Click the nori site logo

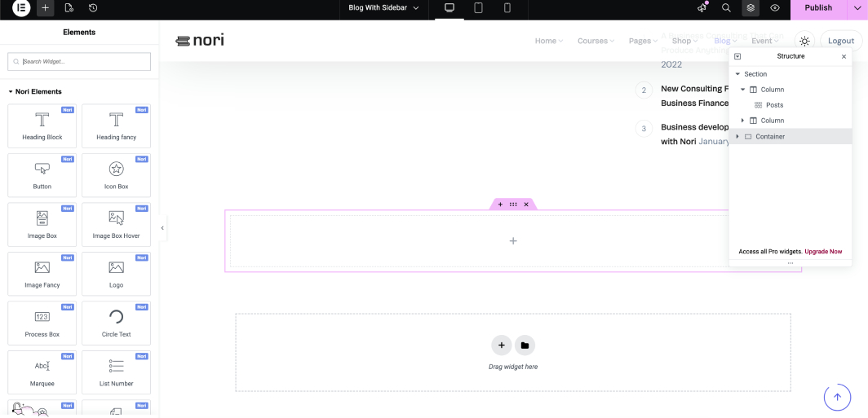coord(200,41)
